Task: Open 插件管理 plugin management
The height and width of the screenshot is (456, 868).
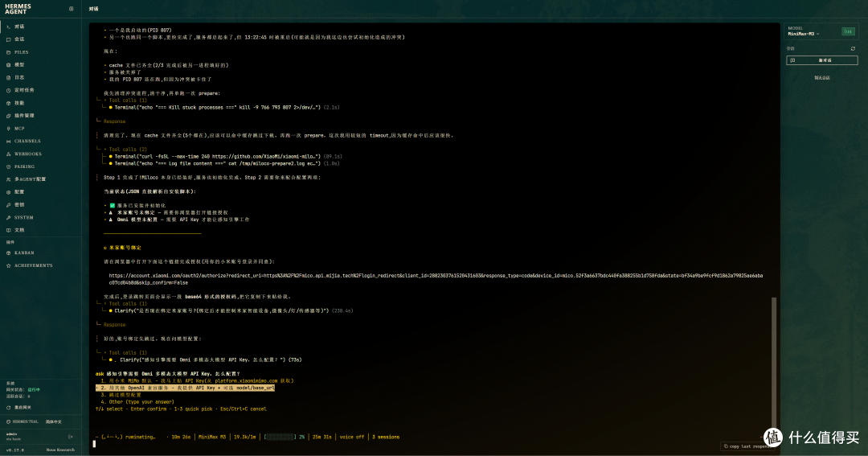Action: tap(40, 116)
